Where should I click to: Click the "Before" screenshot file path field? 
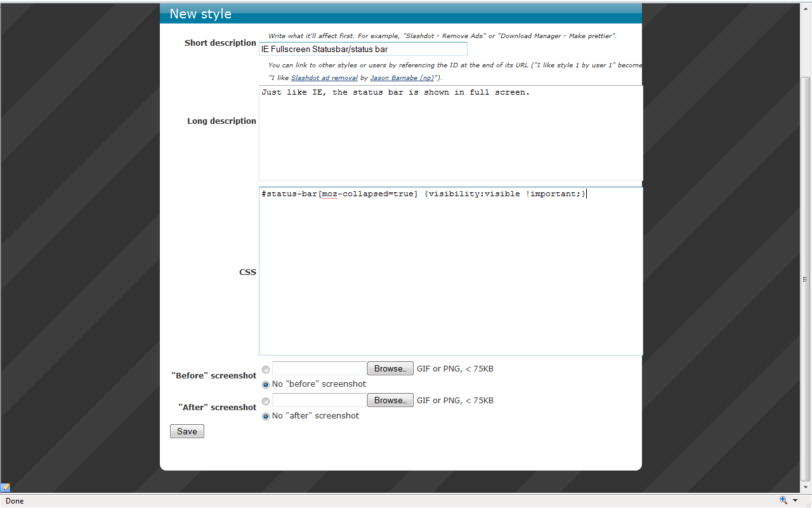coord(319,369)
